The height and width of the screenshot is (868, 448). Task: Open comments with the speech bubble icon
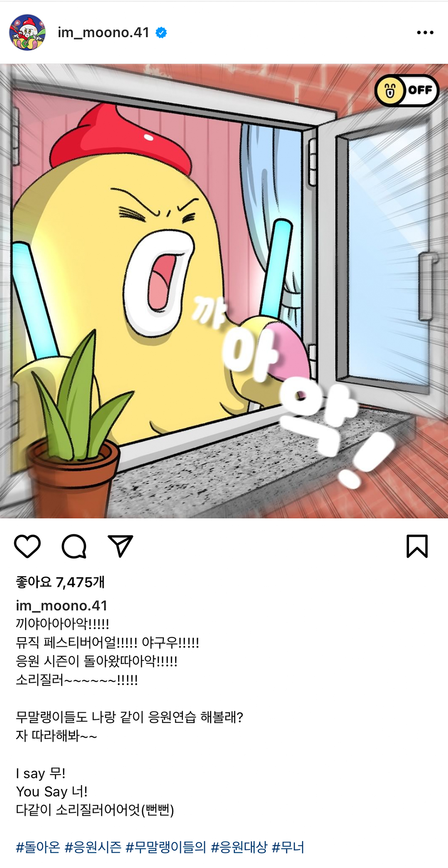[74, 546]
